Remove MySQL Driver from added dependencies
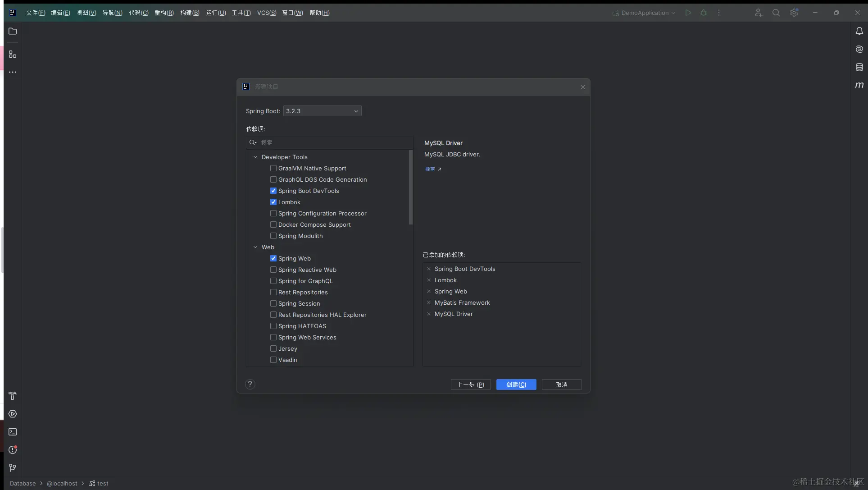868x490 pixels. (429, 314)
